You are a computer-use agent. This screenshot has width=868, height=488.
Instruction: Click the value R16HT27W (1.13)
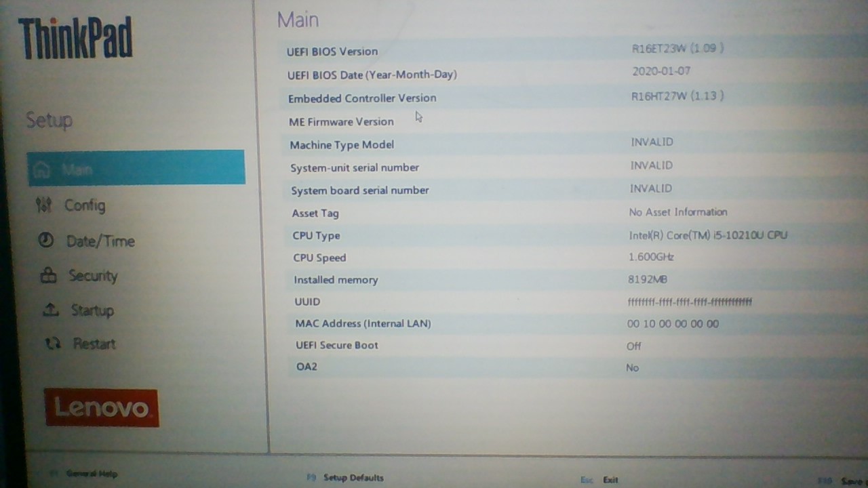pyautogui.click(x=677, y=96)
